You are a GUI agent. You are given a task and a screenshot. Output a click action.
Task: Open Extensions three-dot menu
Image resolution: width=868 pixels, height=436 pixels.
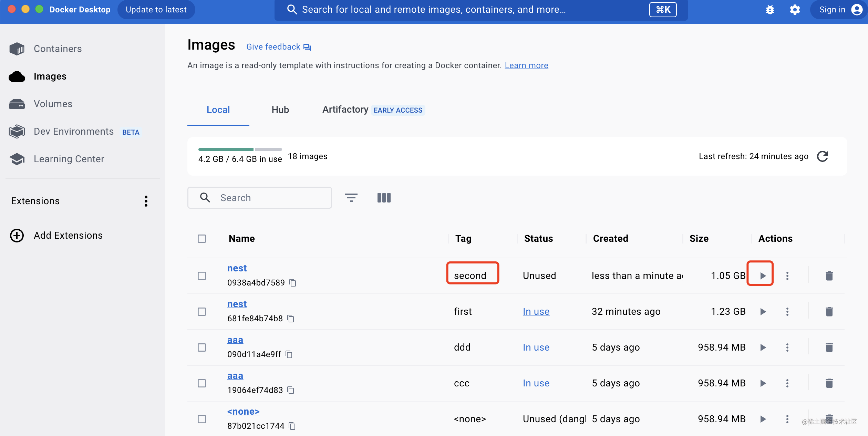point(146,201)
